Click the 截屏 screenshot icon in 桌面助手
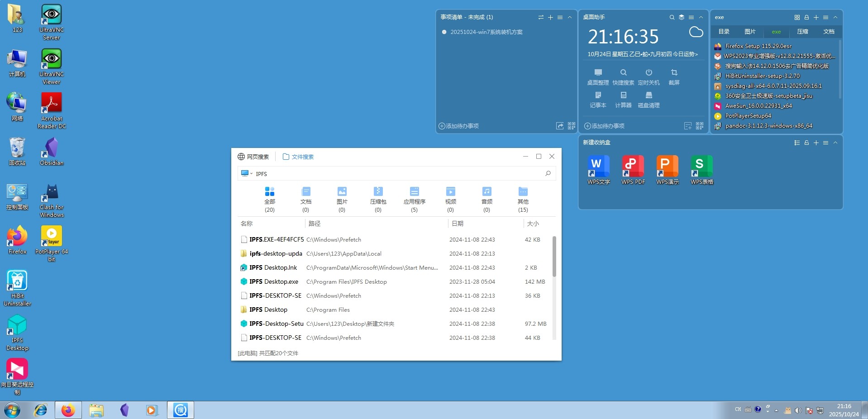 (674, 76)
